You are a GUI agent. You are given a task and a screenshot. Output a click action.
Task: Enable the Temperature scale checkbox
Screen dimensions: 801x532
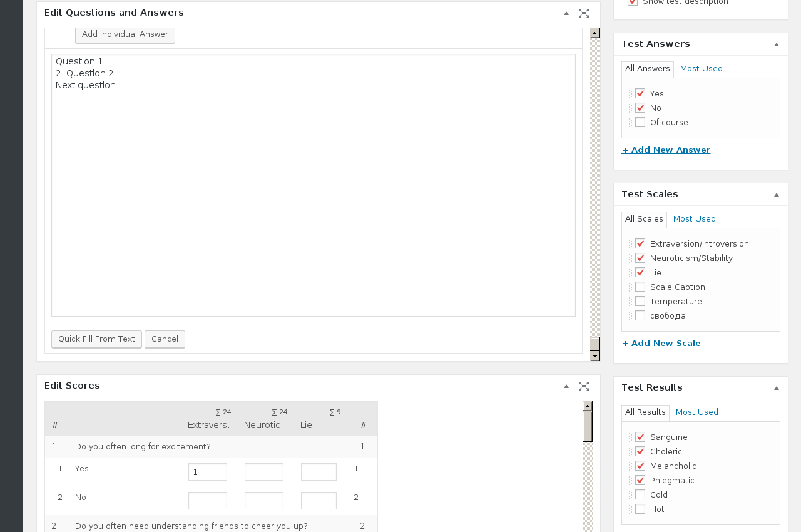click(x=640, y=301)
